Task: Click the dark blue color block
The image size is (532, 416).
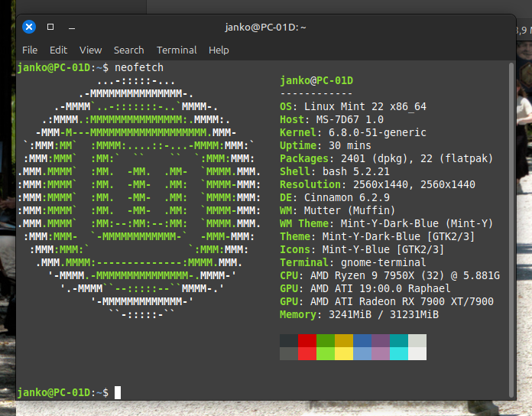Action: tap(362, 340)
